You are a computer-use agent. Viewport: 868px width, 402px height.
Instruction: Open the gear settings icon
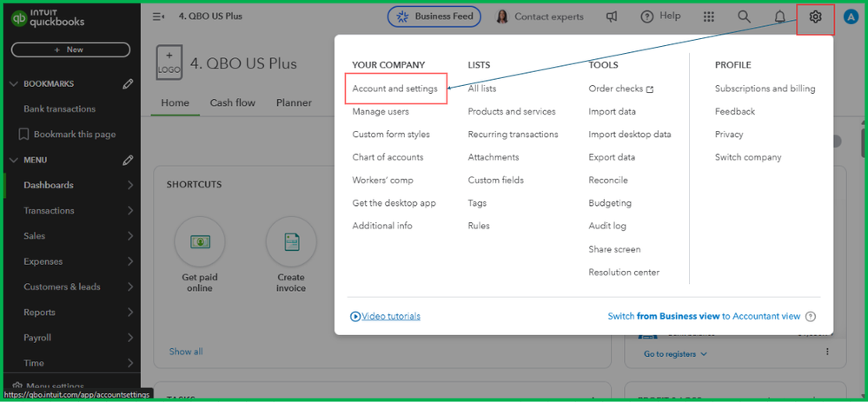(x=815, y=17)
